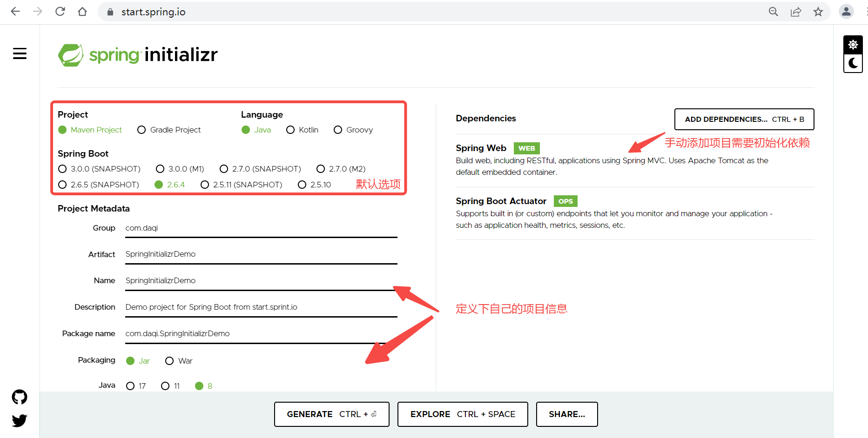Click the Spring Boot Actuator description text

(614, 219)
